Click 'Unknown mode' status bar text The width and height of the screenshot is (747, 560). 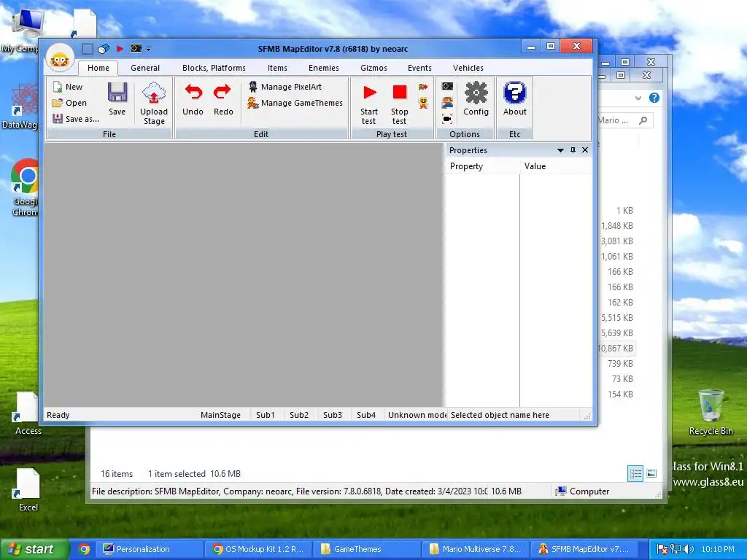click(417, 415)
